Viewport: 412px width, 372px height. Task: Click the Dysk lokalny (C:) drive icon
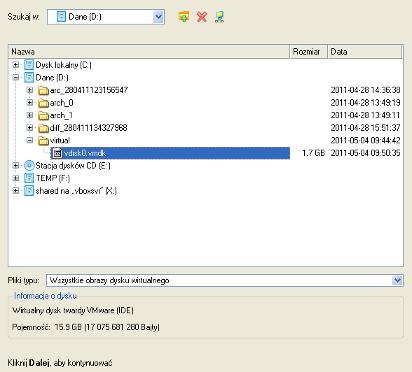point(29,65)
